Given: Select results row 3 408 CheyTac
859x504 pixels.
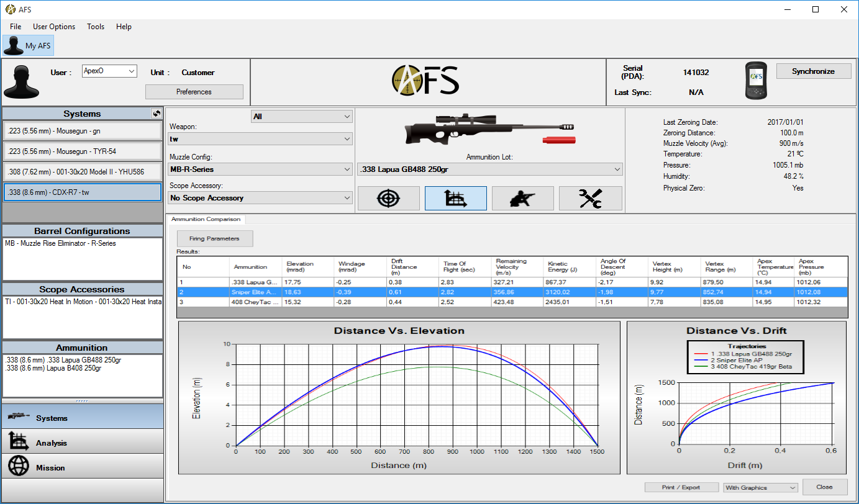Looking at the screenshot, I should (512, 302).
